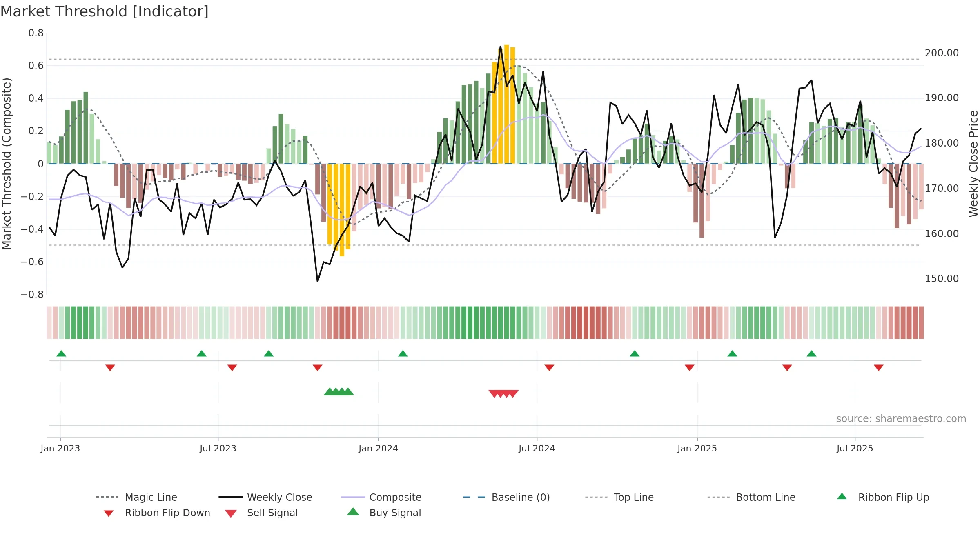Click the Jul 2024 date label
980x551 pixels.
pos(537,448)
